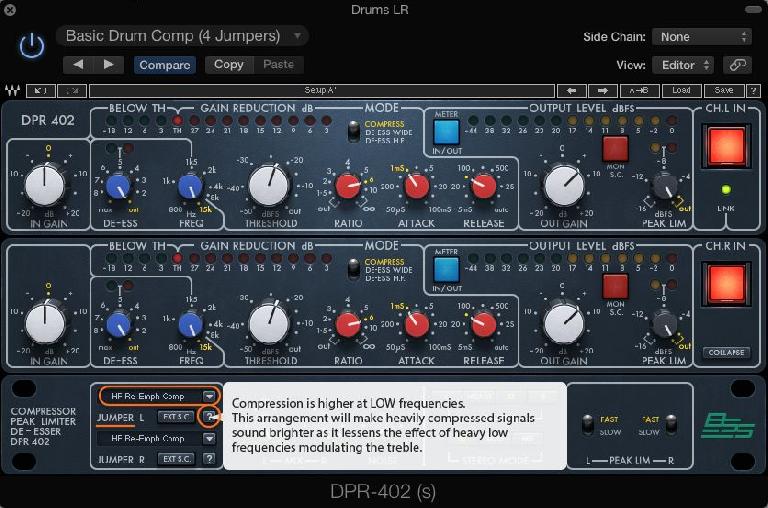Viewport: 768px width, 508px height.
Task: Toggle the CH.R IN red button
Action: pos(726,284)
